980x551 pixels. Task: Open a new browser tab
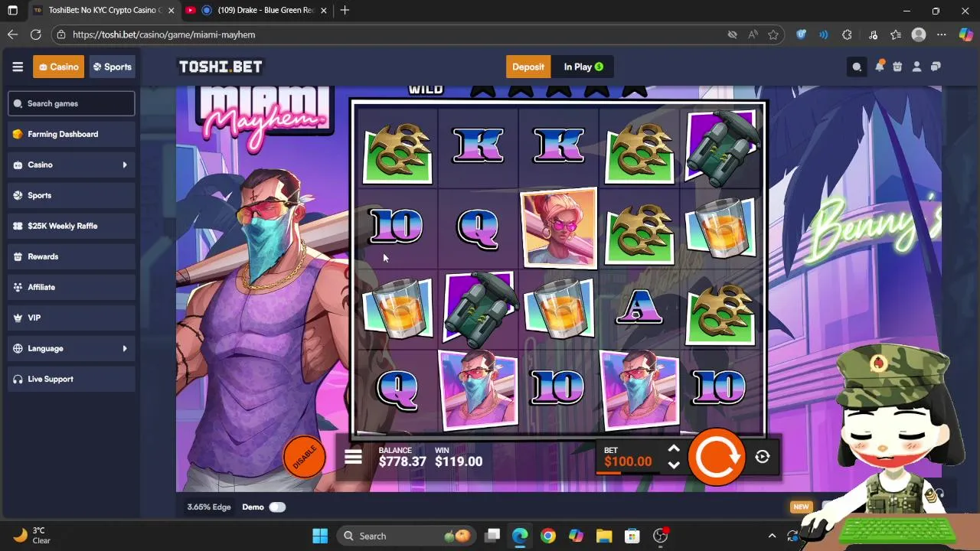[345, 10]
